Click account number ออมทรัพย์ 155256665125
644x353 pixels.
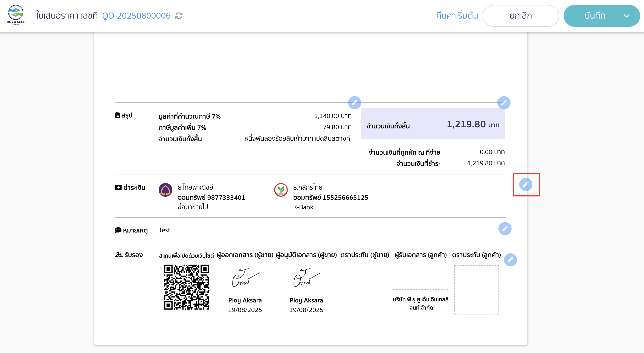tap(331, 198)
